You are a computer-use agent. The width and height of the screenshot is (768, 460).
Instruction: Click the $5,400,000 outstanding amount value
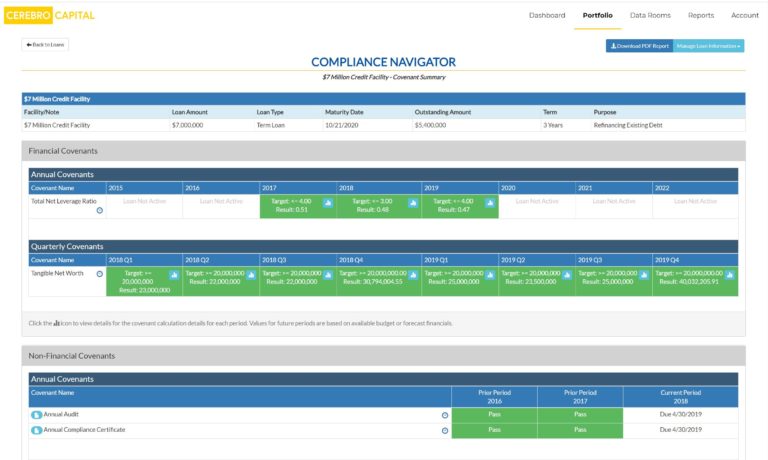430,125
